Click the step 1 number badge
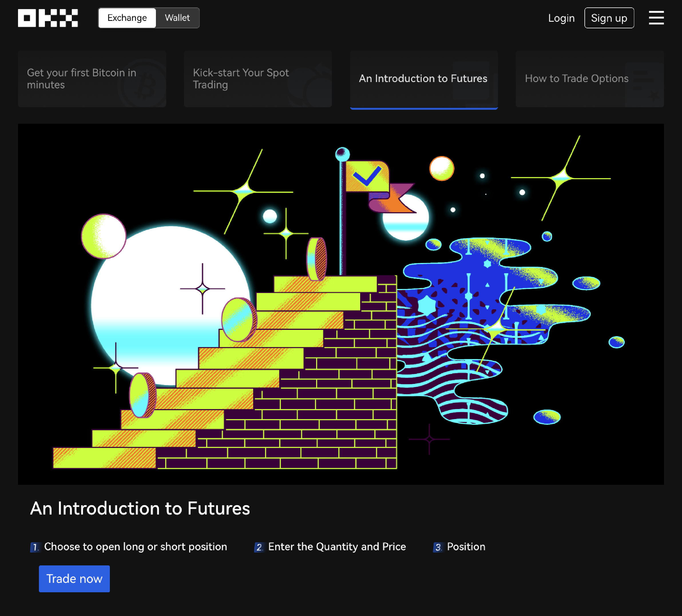 click(x=35, y=547)
